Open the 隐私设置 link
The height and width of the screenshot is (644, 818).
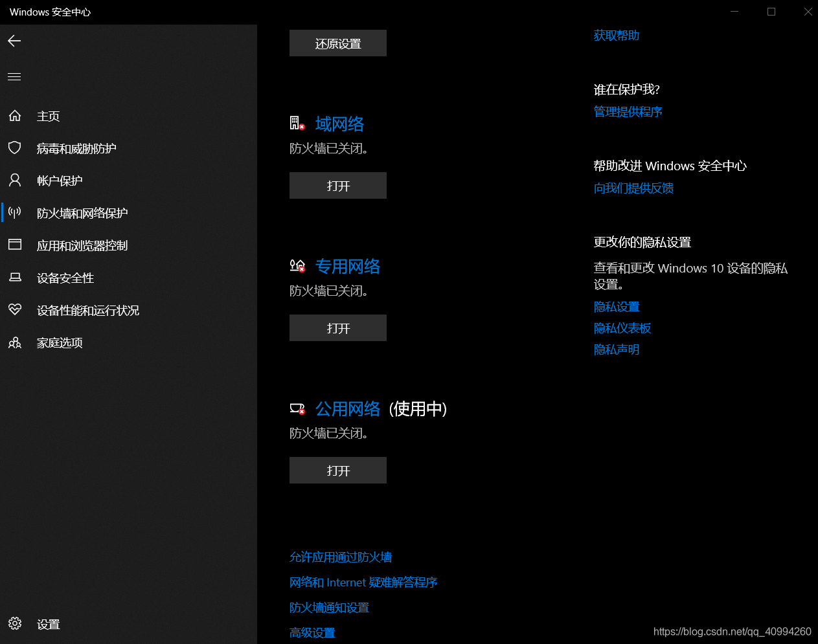point(617,306)
